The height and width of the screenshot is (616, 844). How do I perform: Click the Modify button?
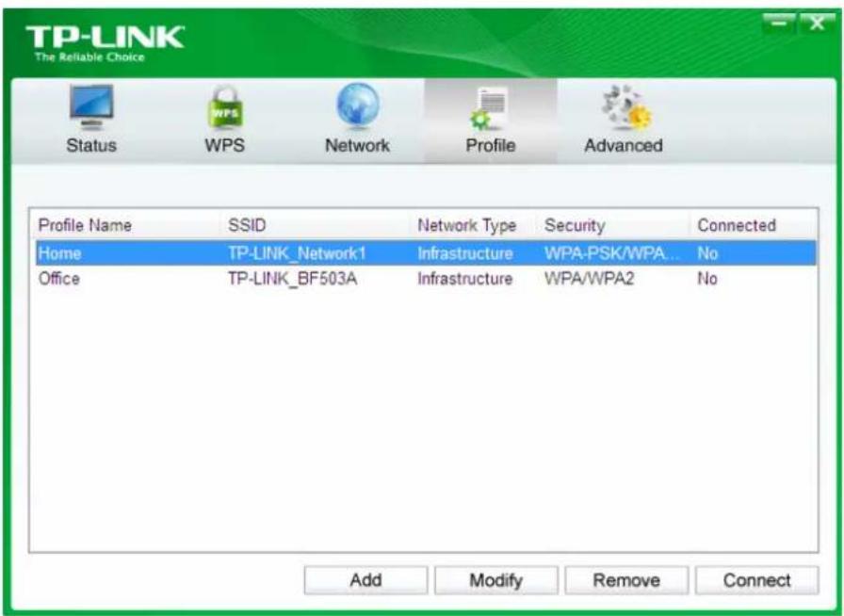tap(496, 580)
